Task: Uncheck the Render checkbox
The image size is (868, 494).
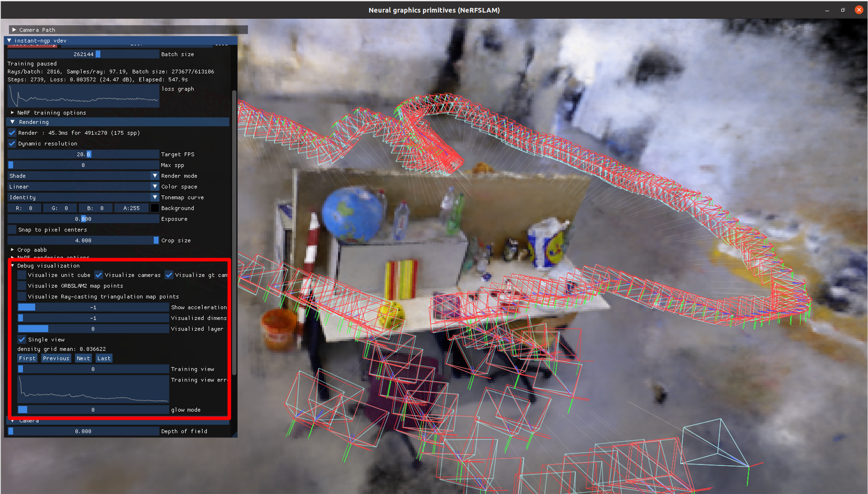Action: 12,133
